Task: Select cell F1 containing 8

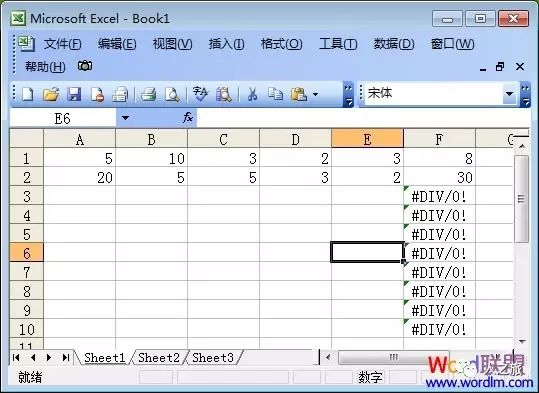Action: tap(439, 158)
